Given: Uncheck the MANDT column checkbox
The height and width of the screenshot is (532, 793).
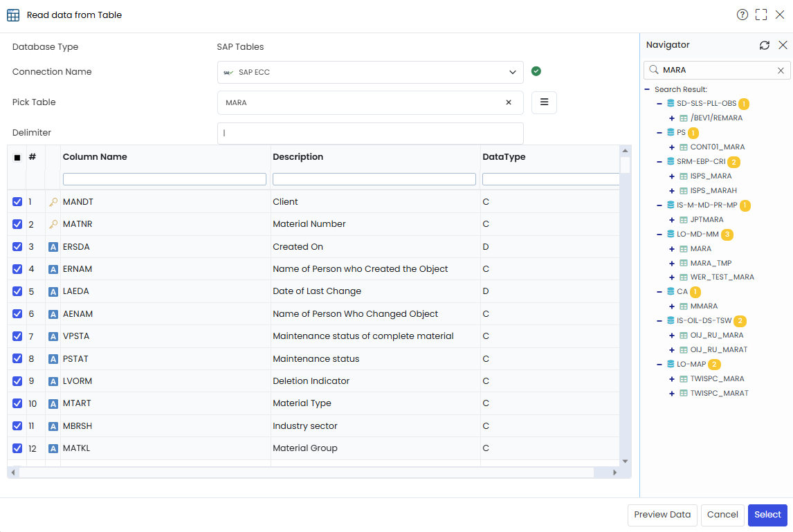Looking at the screenshot, I should [17, 202].
